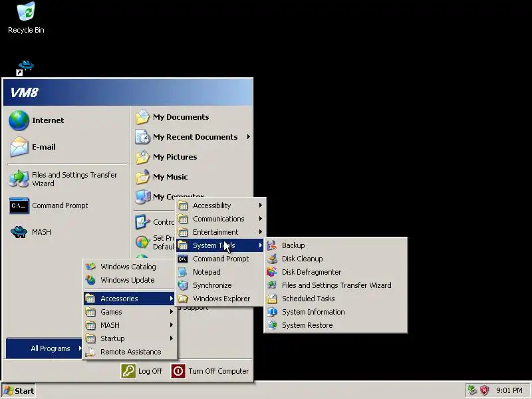Open Remote Assistance
The image size is (532, 399).
point(129,352)
